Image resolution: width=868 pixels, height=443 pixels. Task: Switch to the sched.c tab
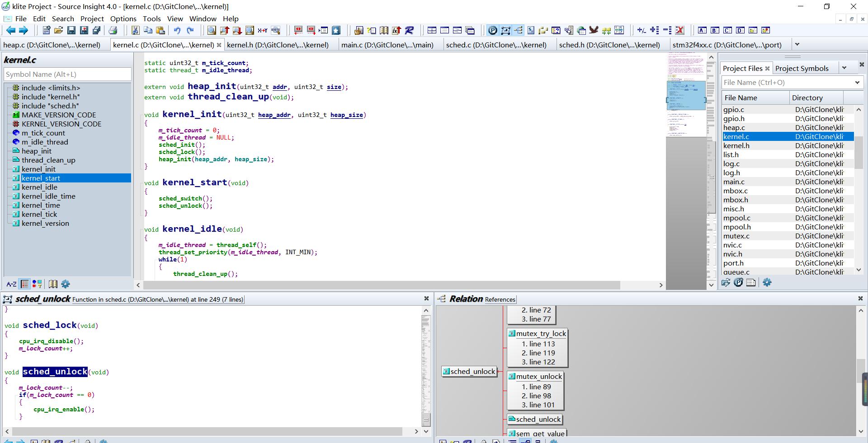(x=496, y=45)
